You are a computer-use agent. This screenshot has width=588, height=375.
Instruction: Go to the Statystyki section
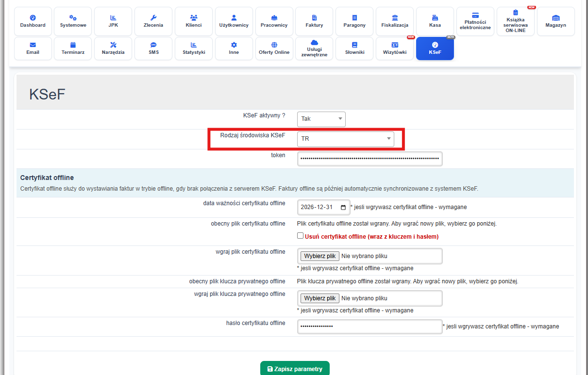click(194, 49)
